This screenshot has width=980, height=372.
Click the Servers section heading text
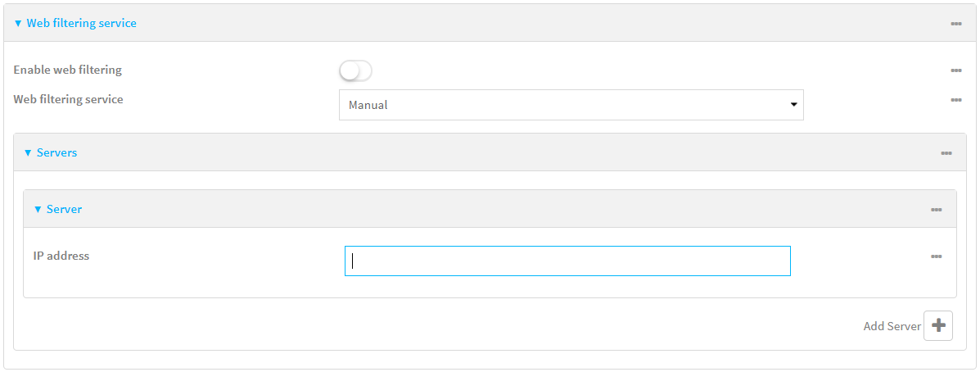coord(57,153)
